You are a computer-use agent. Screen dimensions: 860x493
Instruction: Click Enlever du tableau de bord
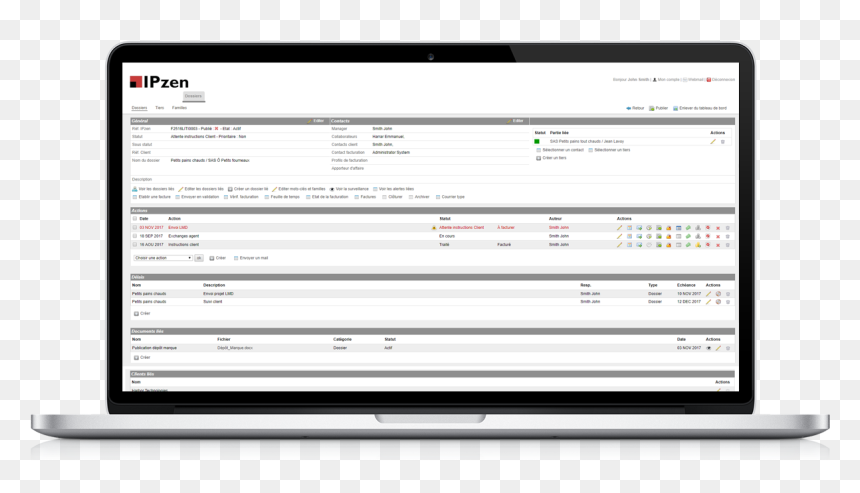click(700, 108)
